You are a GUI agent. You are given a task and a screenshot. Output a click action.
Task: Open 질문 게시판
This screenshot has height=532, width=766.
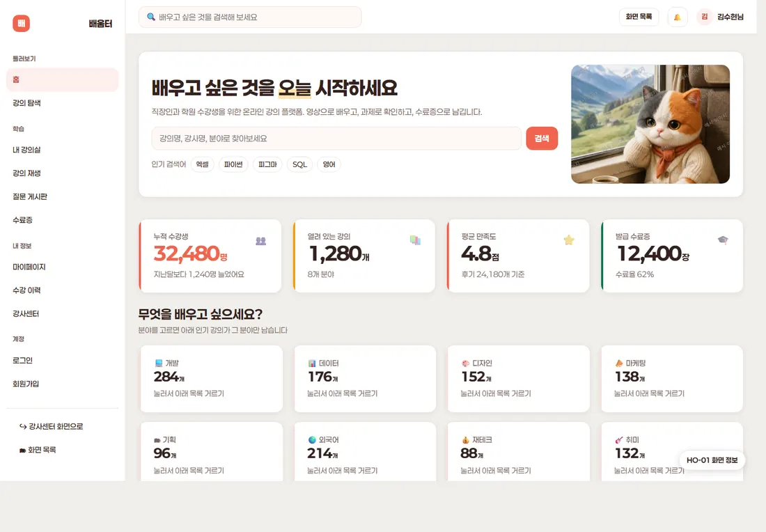63,197
